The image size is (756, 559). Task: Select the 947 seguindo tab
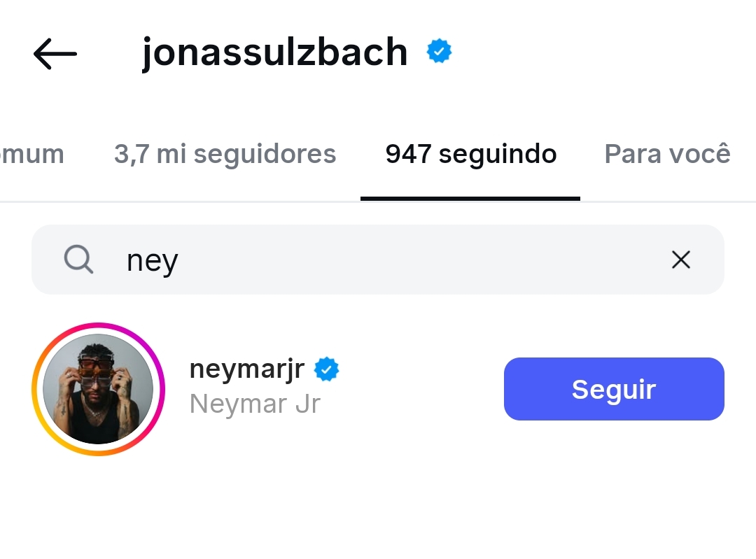coord(470,154)
